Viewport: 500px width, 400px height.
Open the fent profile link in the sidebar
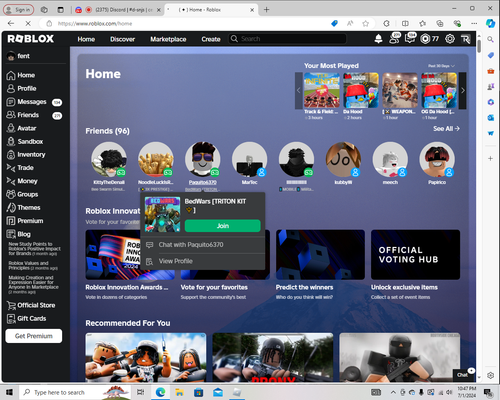point(19,56)
